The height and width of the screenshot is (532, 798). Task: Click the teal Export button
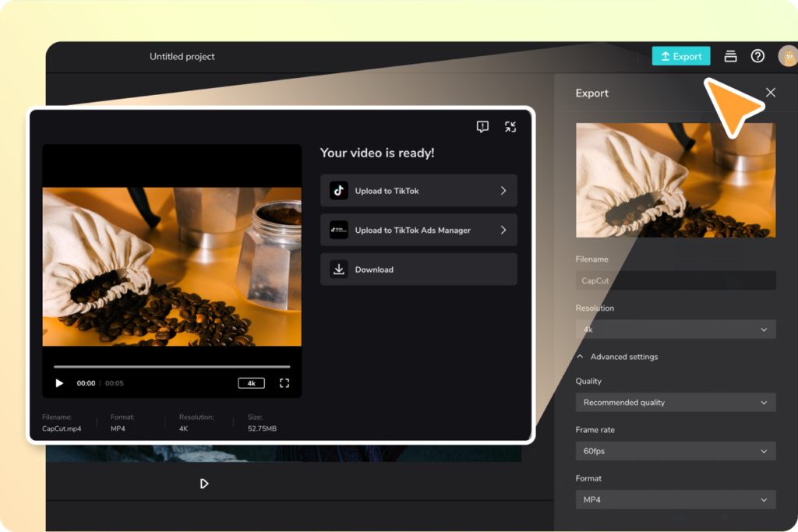click(x=680, y=55)
